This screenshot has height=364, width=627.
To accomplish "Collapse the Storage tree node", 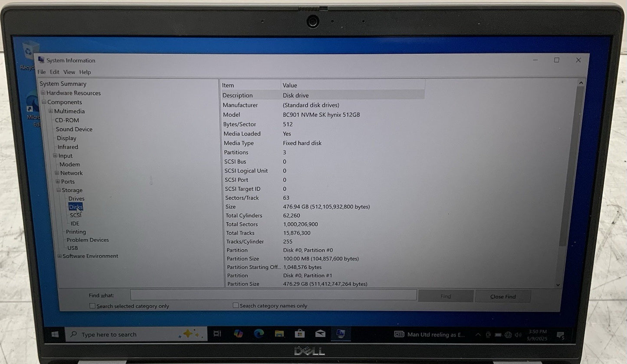I will pos(59,190).
